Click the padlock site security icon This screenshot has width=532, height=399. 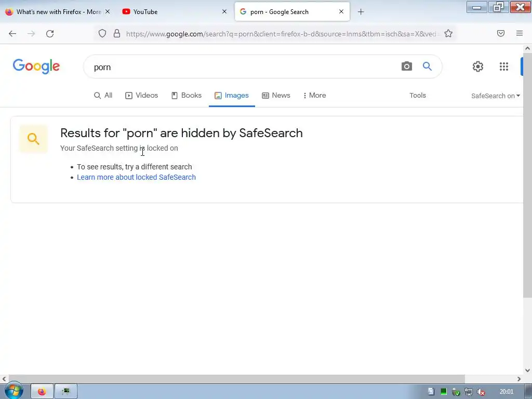(x=117, y=33)
